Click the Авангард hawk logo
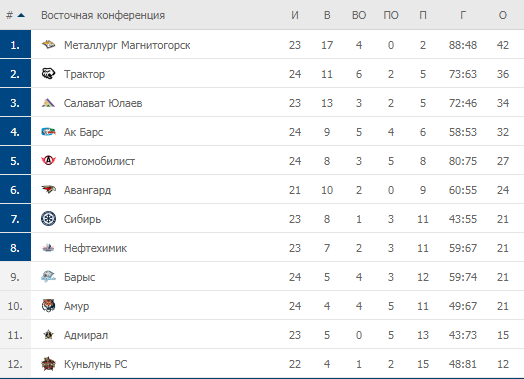This screenshot has width=524, height=379. [x=48, y=190]
